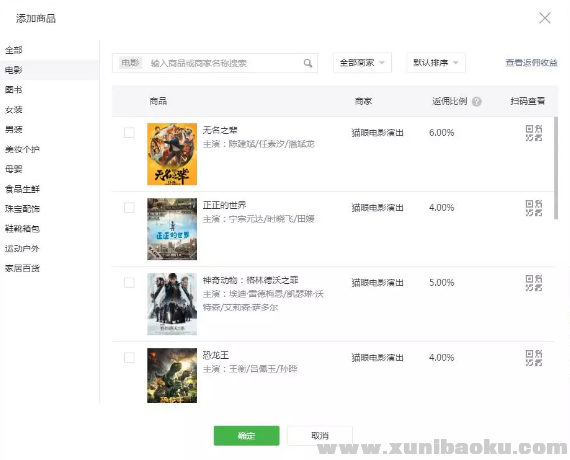Open the 查看返佣收益 link
The image size is (570, 460).
pos(531,63)
